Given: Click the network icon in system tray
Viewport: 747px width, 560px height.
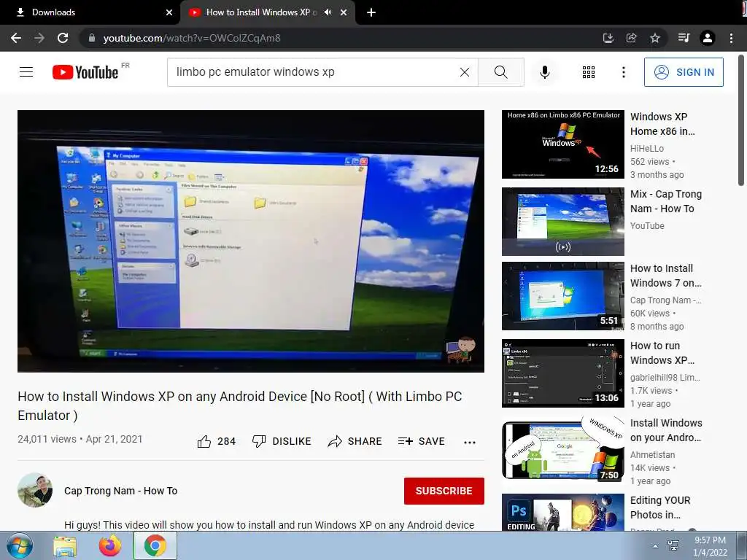Looking at the screenshot, I should tap(673, 546).
